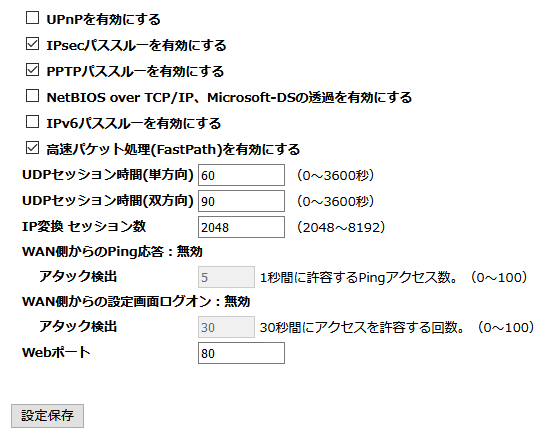Viewport: 556px width, 444px height.
Task: Uncheck IPsec passthrough checkbox
Action: click(32, 44)
